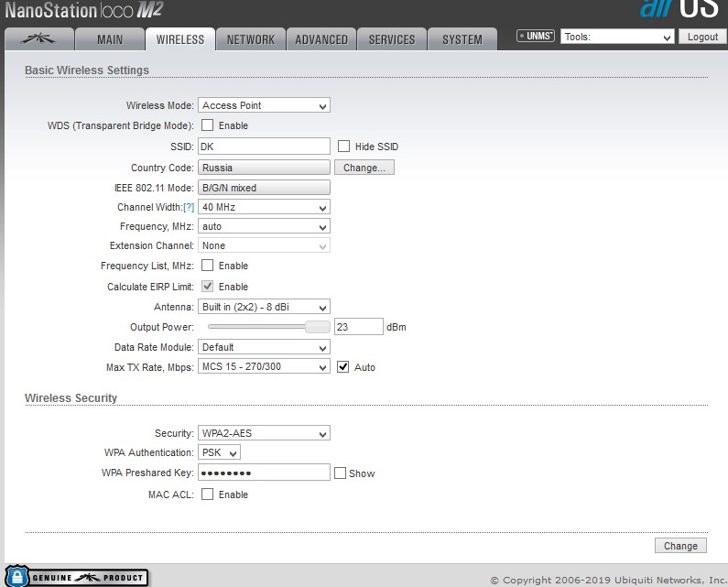728x587 pixels.
Task: Open the NETWORK tab
Action: [251, 39]
